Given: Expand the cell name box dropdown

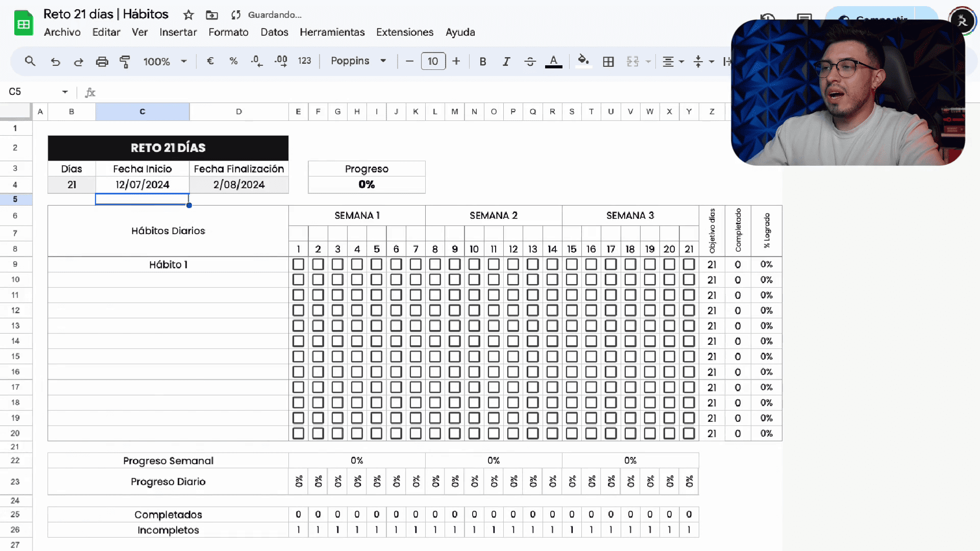Looking at the screenshot, I should coord(65,92).
